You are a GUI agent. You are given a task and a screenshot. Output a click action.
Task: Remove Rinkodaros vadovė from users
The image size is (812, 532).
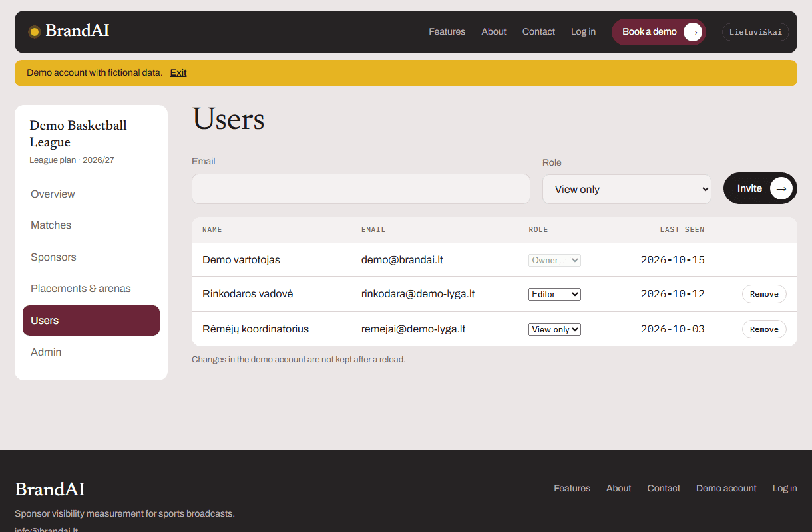pos(764,294)
